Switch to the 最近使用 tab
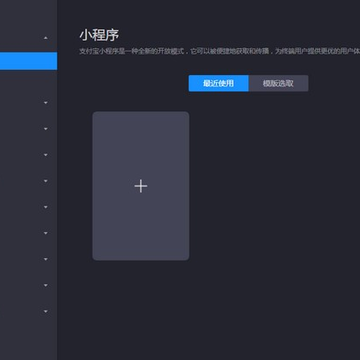Screen dimensions: 360x360 coord(218,83)
